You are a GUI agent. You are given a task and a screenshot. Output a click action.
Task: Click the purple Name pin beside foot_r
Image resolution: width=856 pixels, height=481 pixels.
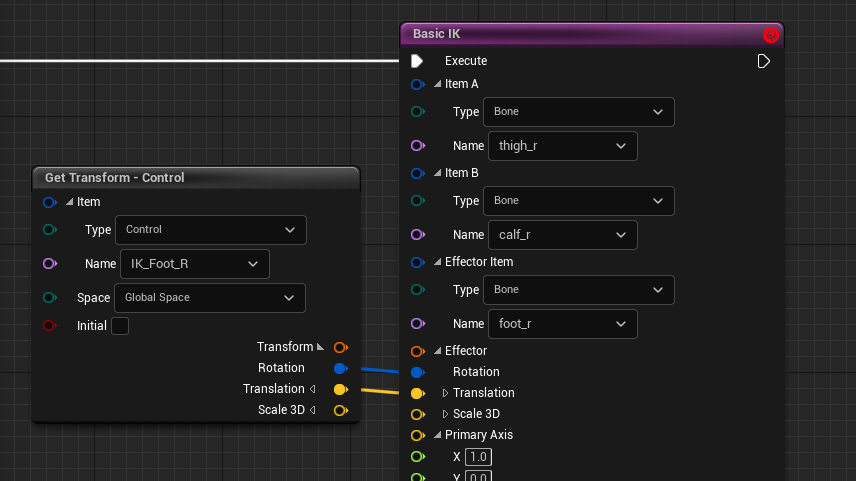pos(418,324)
